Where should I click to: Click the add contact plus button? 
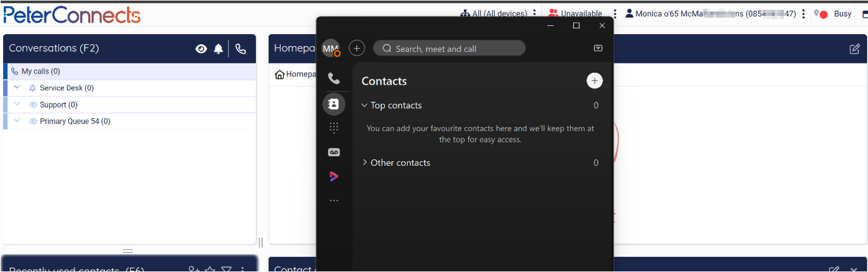click(x=595, y=81)
